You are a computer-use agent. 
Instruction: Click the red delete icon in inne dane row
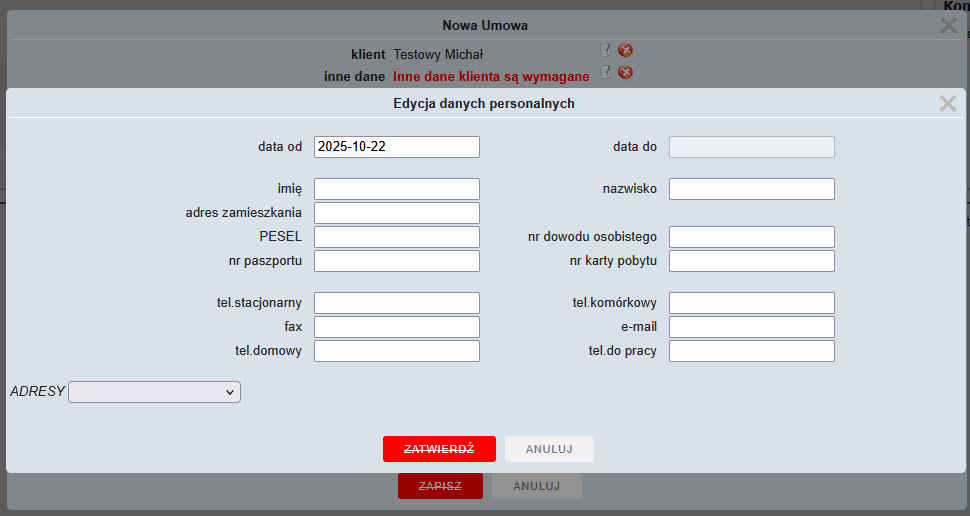(x=626, y=72)
